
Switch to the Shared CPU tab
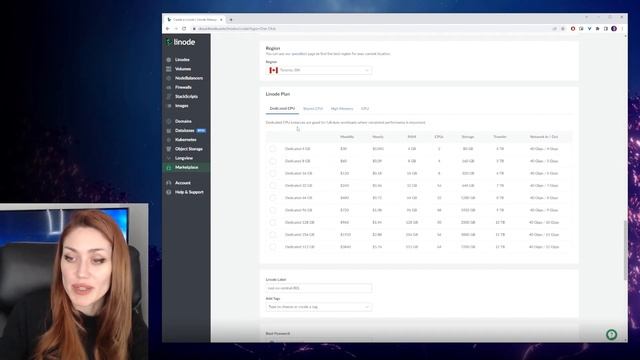tap(313, 109)
